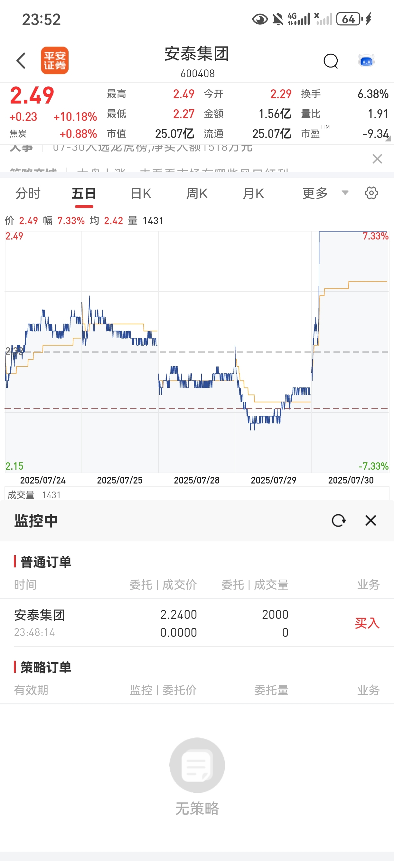Close the 监控中 panel
This screenshot has width=394, height=868.
pyautogui.click(x=371, y=520)
